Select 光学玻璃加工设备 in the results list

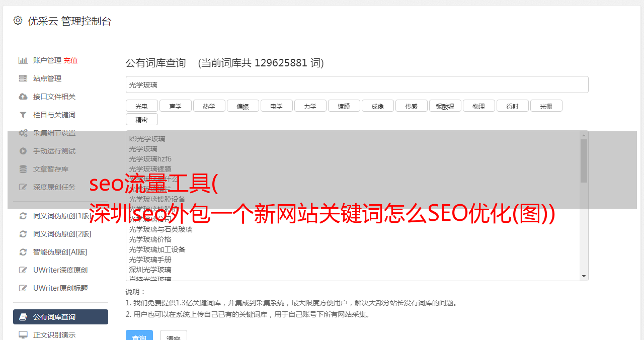(x=157, y=249)
